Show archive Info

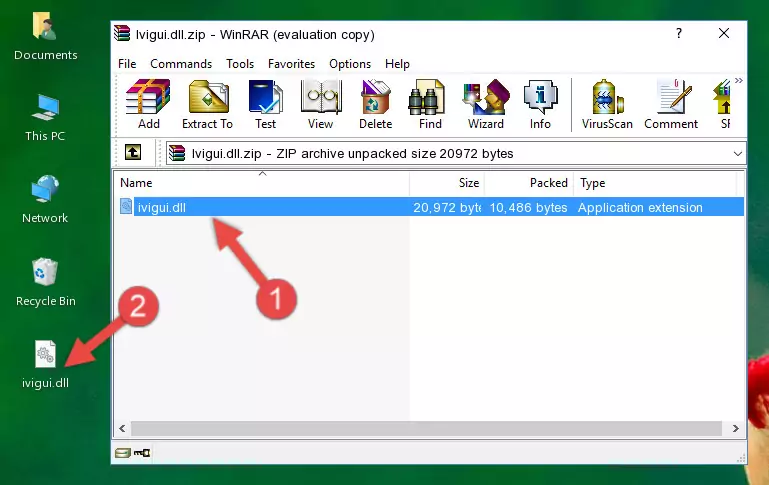[540, 104]
